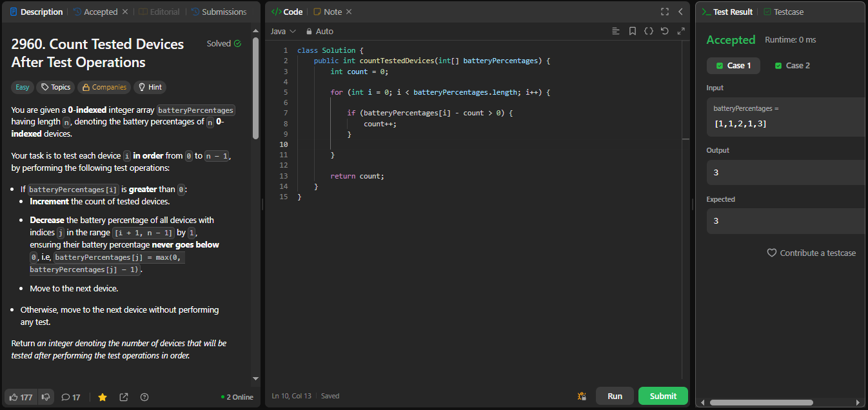
Task: Open the Java language dropdown
Action: coord(282,31)
